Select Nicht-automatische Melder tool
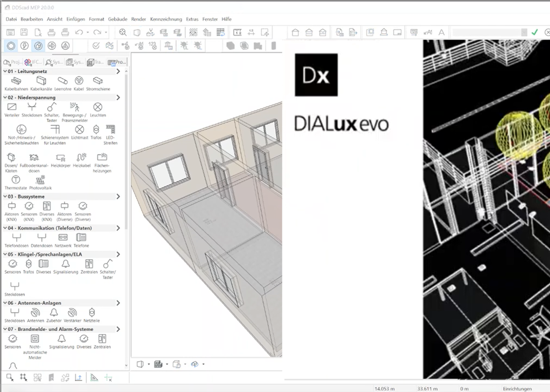The width and height of the screenshot is (550, 392). point(35,347)
